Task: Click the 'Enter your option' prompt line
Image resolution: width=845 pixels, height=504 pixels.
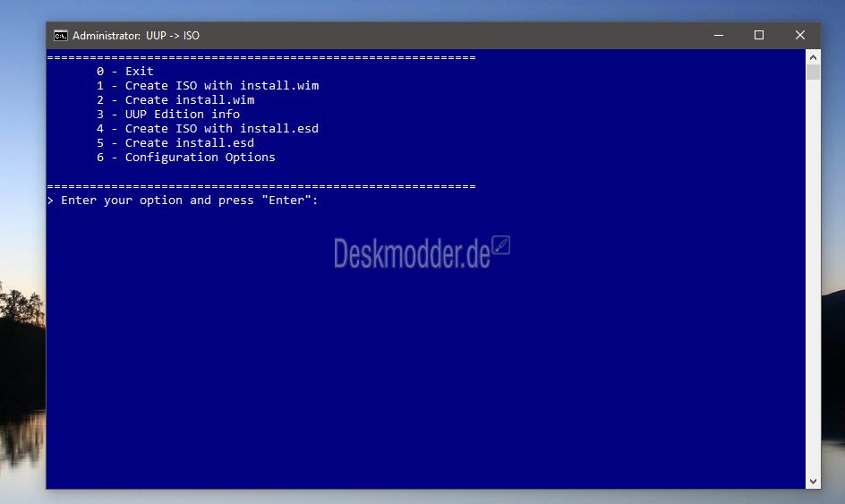Action: 183,201
